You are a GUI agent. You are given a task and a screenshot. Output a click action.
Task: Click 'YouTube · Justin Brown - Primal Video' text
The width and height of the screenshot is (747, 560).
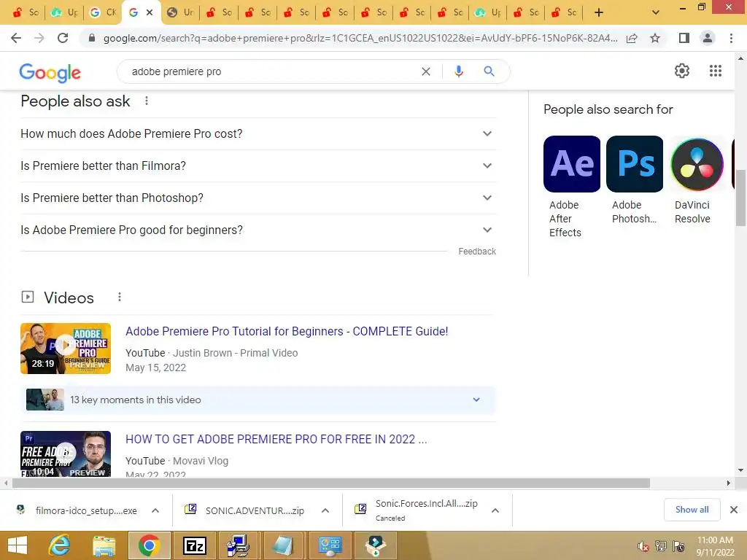coord(212,353)
